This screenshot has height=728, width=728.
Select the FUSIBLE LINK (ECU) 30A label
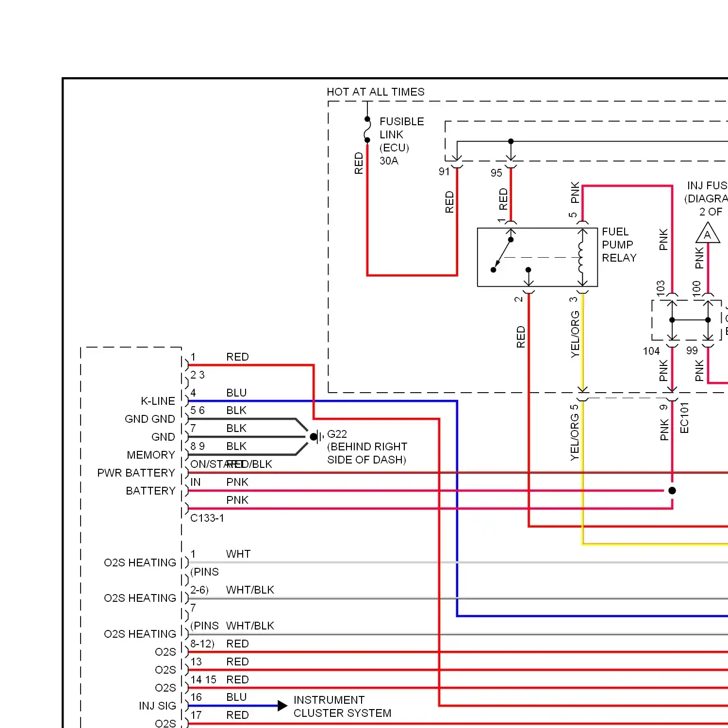(x=401, y=141)
